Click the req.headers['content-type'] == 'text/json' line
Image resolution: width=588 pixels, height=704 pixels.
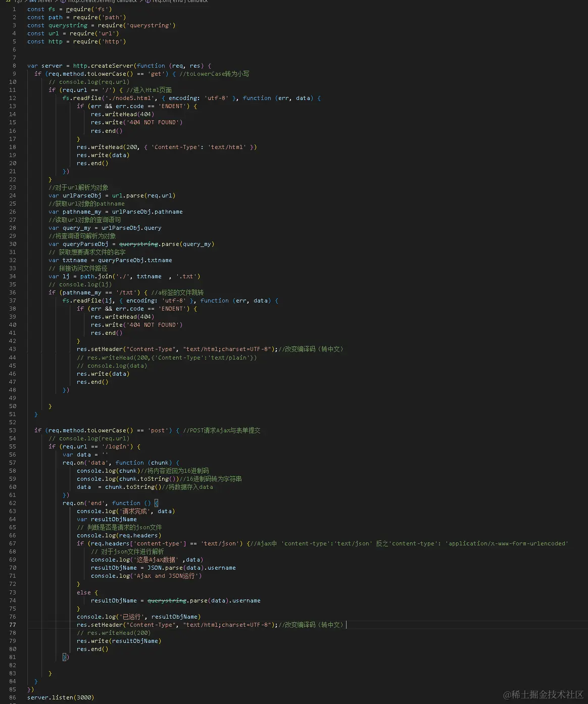point(322,543)
